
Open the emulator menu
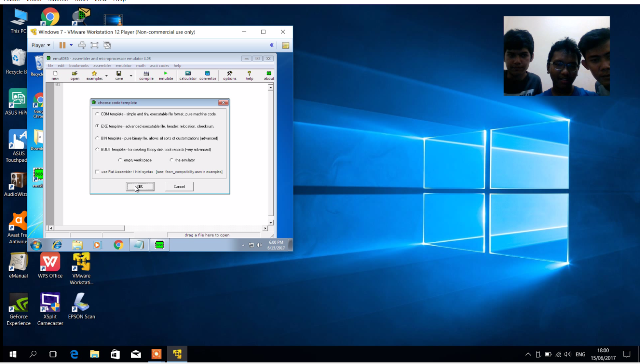(x=124, y=66)
